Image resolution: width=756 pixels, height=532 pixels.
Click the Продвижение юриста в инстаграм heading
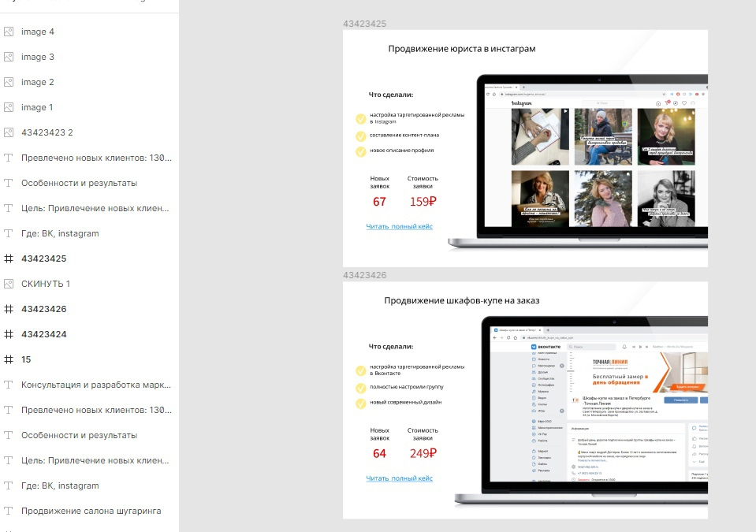point(462,49)
